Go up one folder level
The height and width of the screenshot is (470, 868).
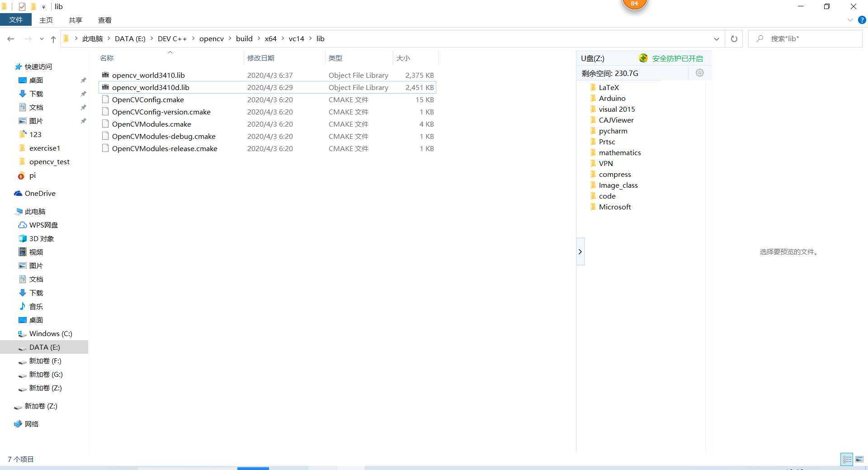click(53, 39)
